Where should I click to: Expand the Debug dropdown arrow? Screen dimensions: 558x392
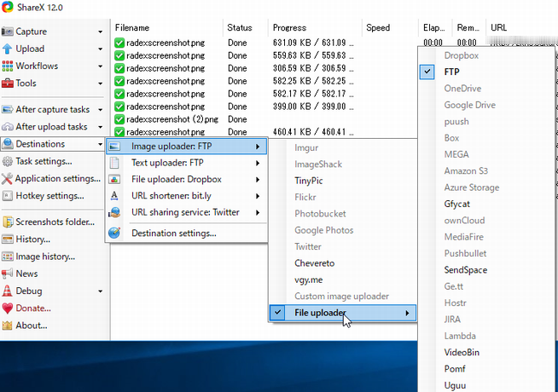[101, 291]
